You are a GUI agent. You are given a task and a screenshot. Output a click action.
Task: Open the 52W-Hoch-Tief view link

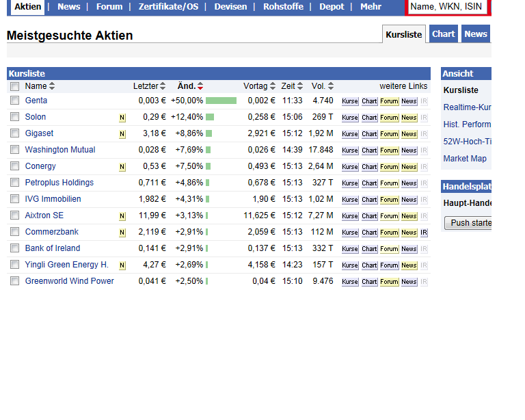click(x=468, y=142)
